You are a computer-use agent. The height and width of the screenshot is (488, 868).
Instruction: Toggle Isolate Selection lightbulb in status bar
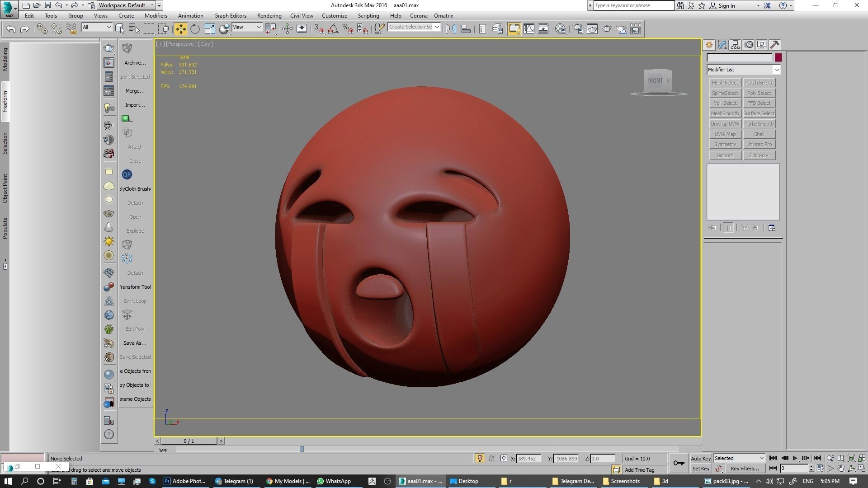point(480,458)
